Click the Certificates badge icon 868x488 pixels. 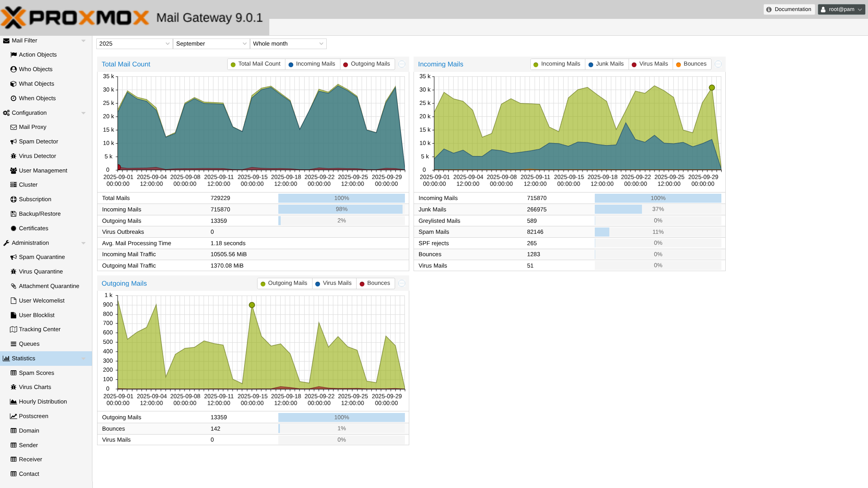pos(13,228)
